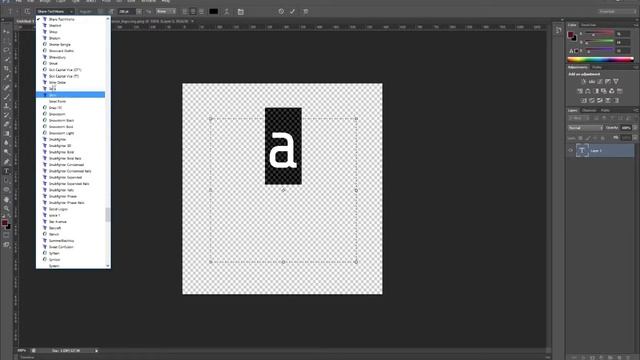The height and width of the screenshot is (360, 640).
Task: Click the text color swatch in options bar
Action: pos(213,12)
